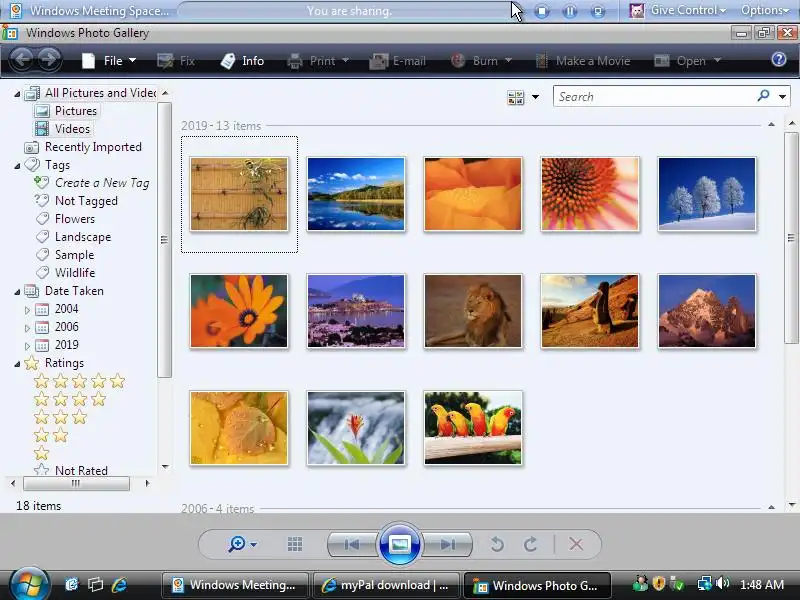Filter by one star rating
Image resolution: width=800 pixels, height=600 pixels.
pos(41,453)
